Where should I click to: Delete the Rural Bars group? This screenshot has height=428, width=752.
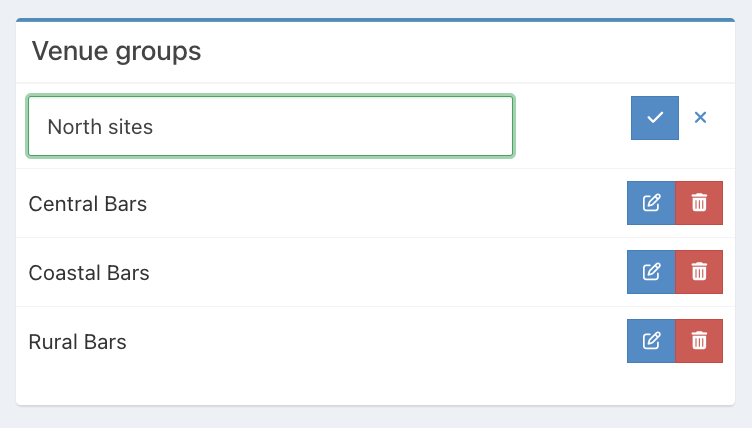tap(699, 341)
